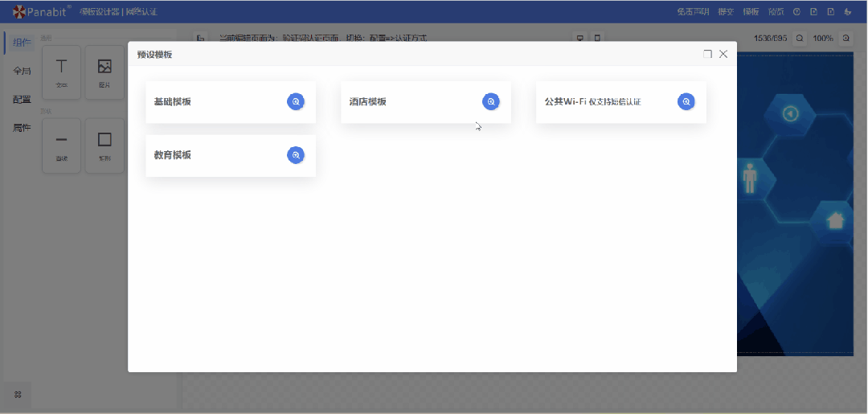Click the clear/eraser icon at header end
Screen dimensions: 868x414
point(848,11)
